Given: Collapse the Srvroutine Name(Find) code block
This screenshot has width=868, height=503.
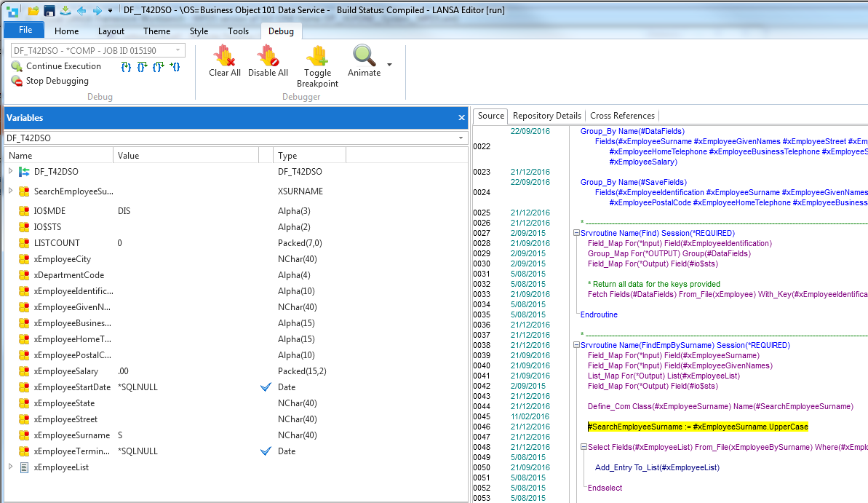Looking at the screenshot, I should [x=576, y=233].
